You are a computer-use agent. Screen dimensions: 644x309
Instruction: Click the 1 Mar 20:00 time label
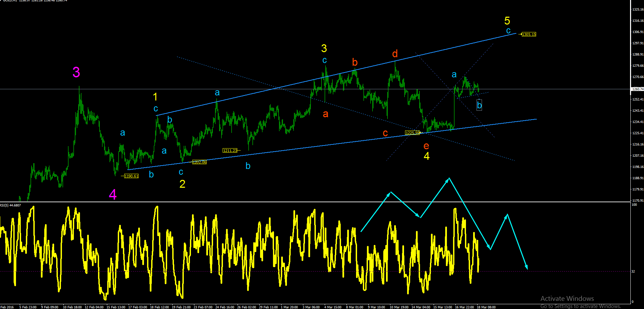289,307
